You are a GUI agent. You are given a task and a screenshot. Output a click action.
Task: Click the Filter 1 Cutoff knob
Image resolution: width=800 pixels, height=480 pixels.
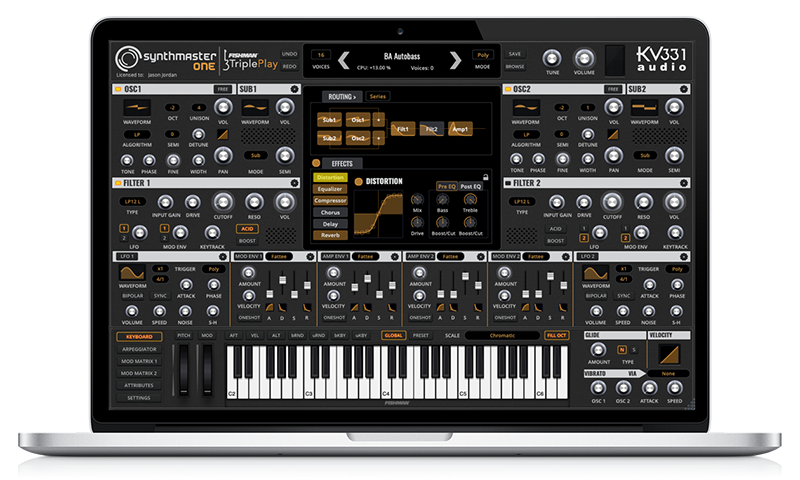(223, 202)
